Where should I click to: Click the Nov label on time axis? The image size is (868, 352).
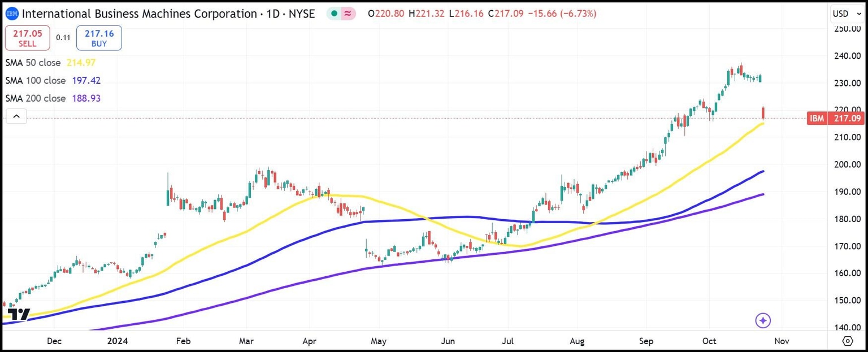point(781,341)
